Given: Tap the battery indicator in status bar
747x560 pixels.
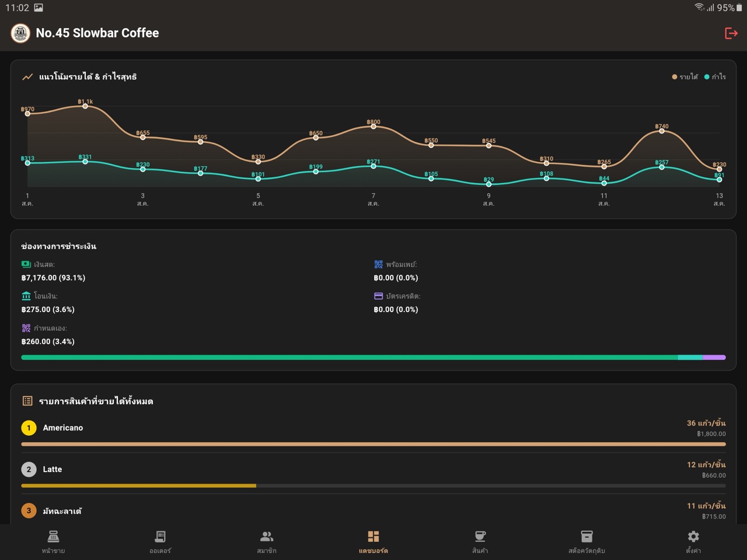Looking at the screenshot, I should coord(739,8).
